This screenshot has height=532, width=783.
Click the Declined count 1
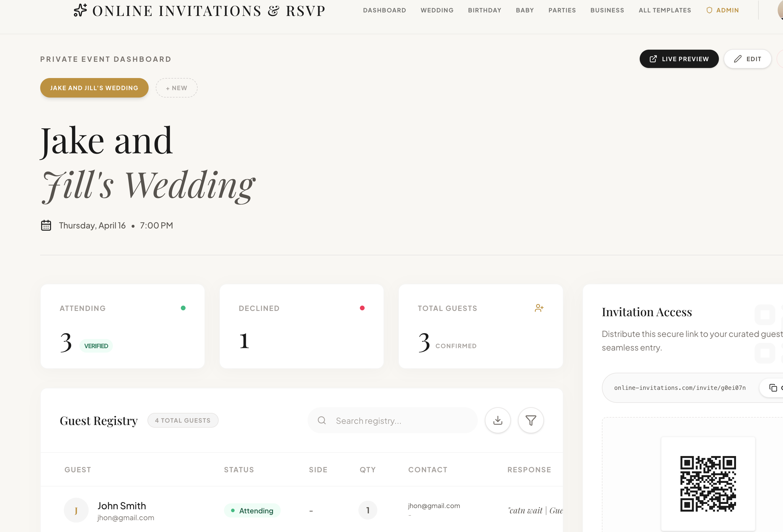244,341
